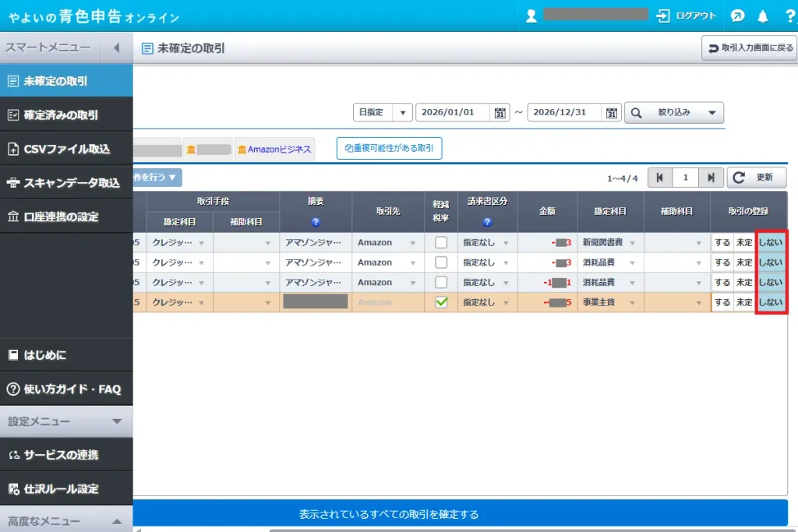Switch to the Amazonビジネス tab

coord(274,149)
